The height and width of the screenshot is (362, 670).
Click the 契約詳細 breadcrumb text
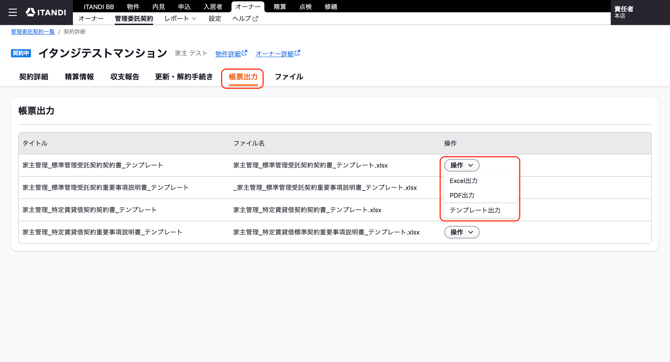tap(74, 32)
